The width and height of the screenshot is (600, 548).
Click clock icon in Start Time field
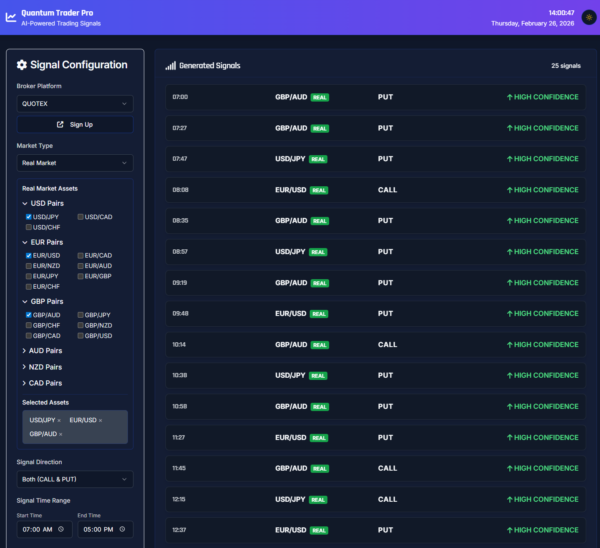(x=62, y=529)
